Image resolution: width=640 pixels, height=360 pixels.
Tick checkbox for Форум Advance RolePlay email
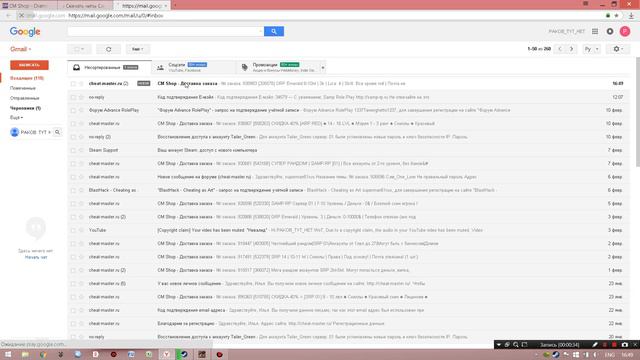point(73,110)
